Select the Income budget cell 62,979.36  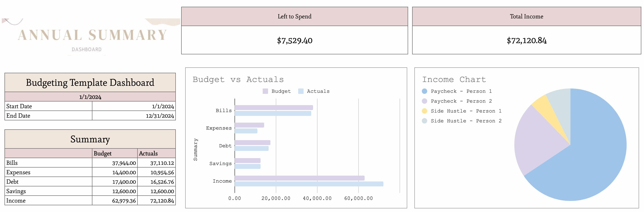[115, 201]
